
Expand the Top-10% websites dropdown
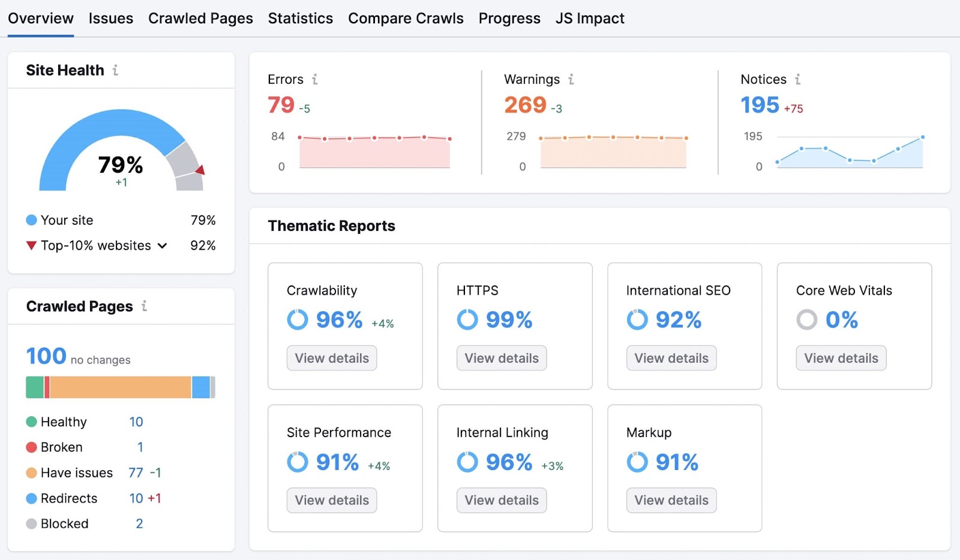(162, 245)
